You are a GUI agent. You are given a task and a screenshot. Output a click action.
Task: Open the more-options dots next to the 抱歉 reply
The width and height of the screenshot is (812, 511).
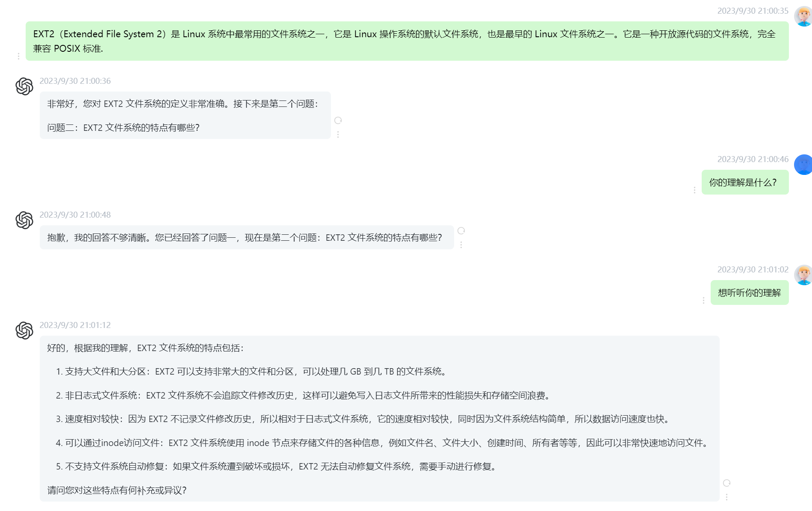[x=461, y=245]
